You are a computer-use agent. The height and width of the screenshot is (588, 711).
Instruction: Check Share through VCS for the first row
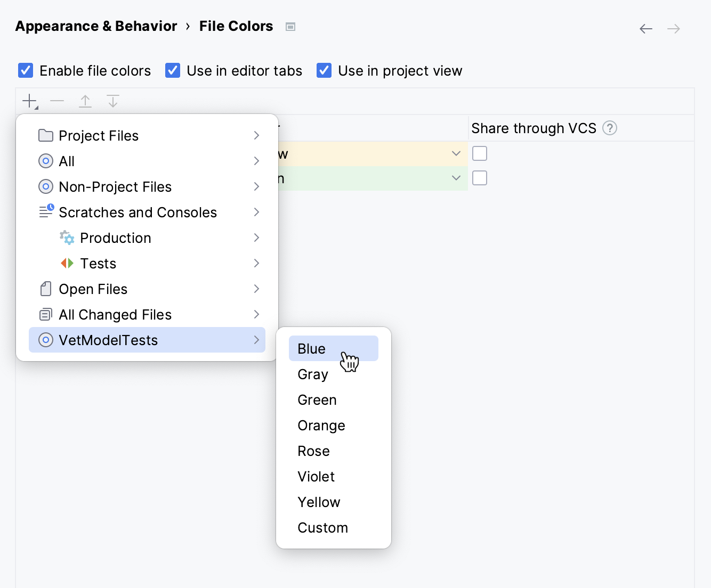pyautogui.click(x=480, y=153)
